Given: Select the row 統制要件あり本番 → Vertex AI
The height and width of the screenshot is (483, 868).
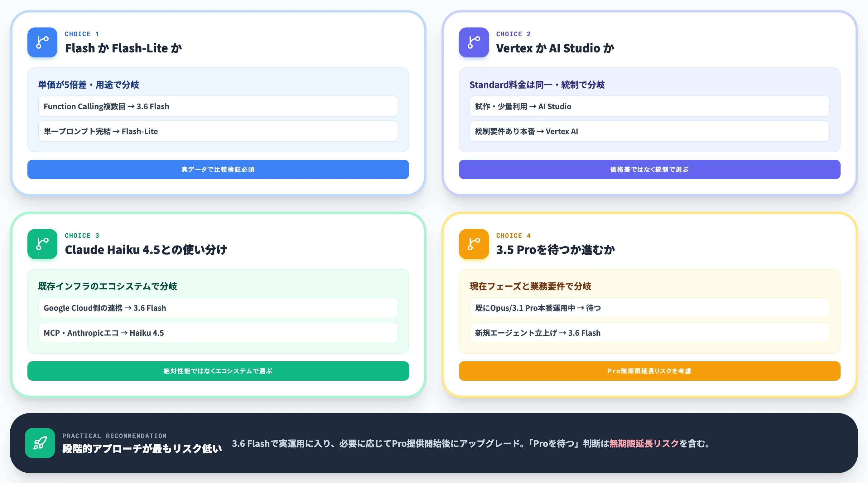Looking at the screenshot, I should point(649,131).
